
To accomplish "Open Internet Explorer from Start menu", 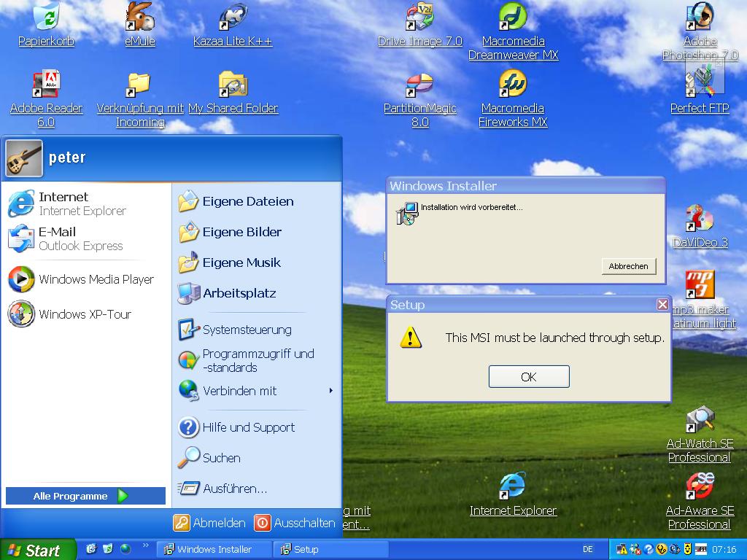I will [86, 203].
